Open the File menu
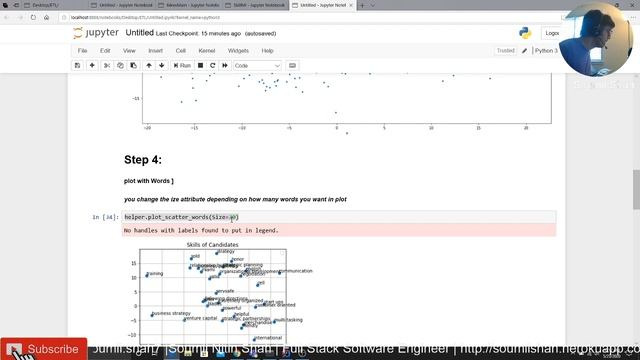The image size is (640, 360). 82,51
